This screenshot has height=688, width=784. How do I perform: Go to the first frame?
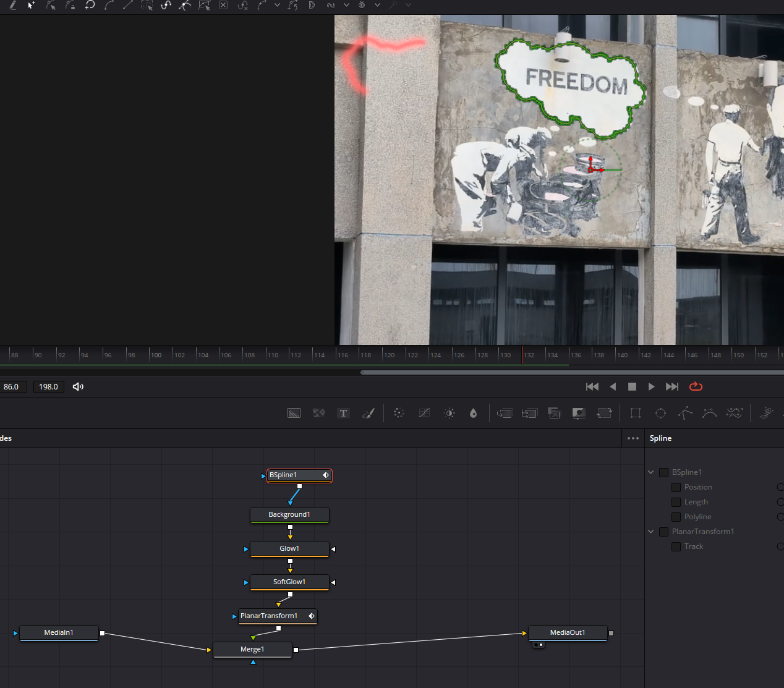592,386
